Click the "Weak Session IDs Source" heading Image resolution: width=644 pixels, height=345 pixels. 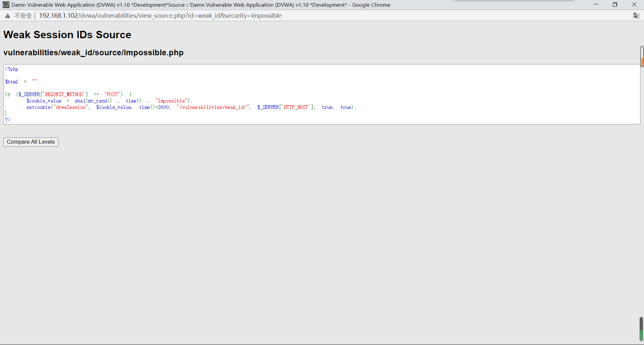point(67,35)
